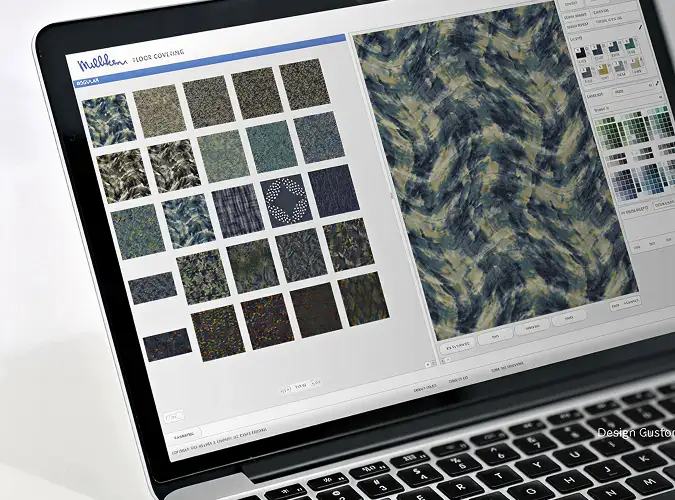Go to previous page of pattern gallery
675x500 pixels.
pyautogui.click(x=286, y=389)
